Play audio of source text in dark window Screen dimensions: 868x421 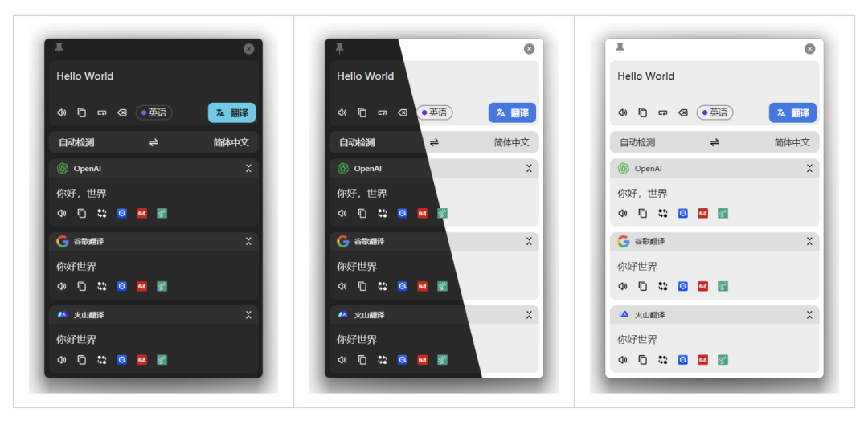61,113
